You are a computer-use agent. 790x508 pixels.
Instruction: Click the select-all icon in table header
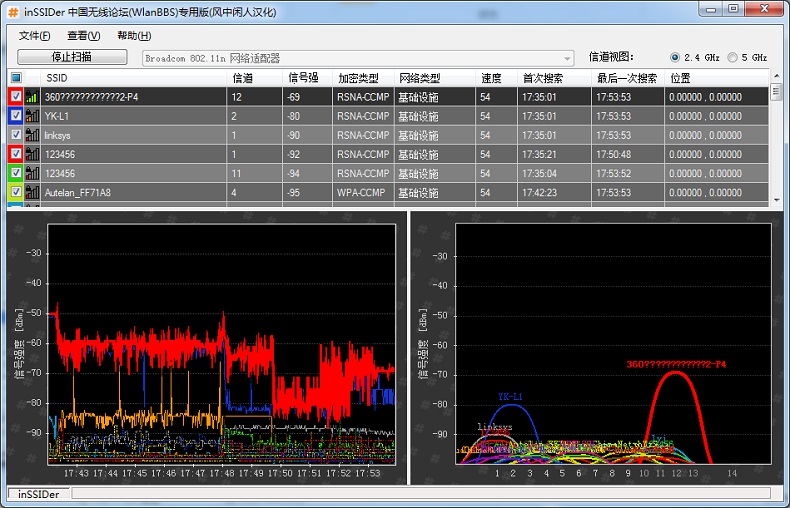click(x=16, y=78)
